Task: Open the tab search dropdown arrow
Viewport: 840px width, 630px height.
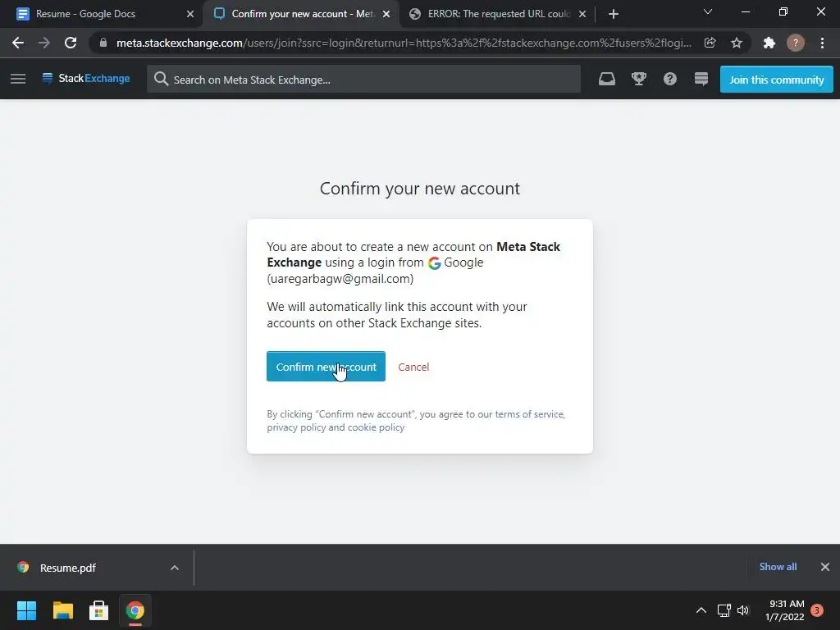Action: (x=708, y=11)
